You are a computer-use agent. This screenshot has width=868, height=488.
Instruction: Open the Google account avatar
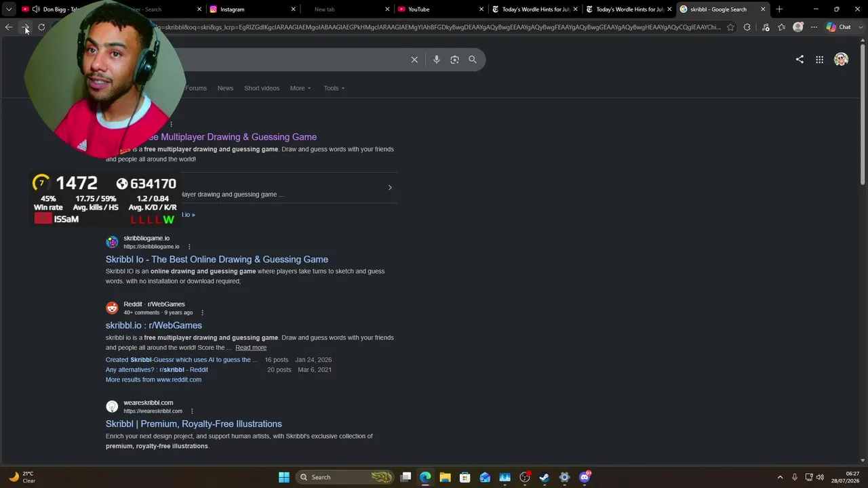click(841, 60)
